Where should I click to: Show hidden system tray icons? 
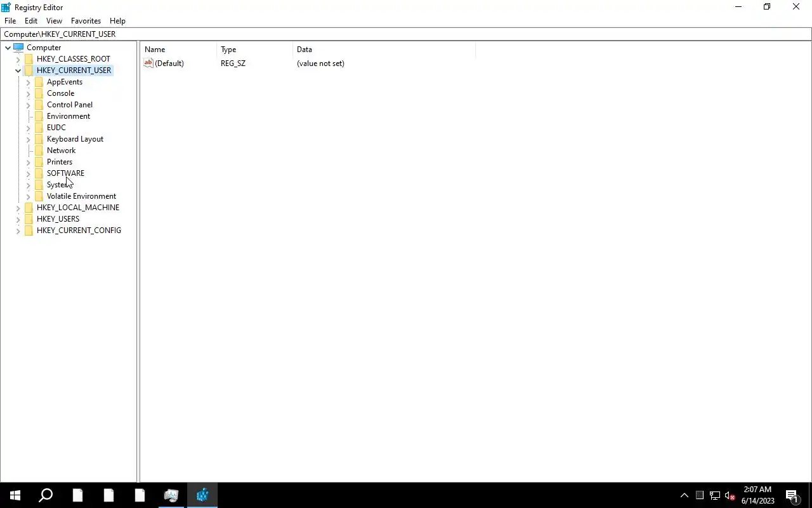(684, 495)
